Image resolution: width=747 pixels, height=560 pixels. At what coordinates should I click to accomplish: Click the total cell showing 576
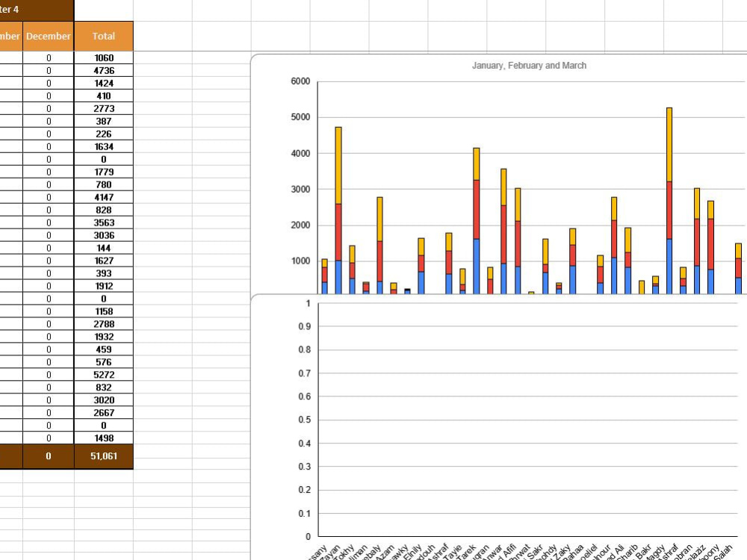pos(103,362)
